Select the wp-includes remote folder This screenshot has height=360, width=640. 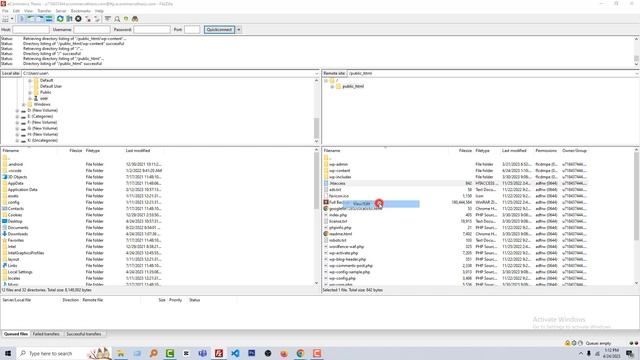click(x=340, y=177)
